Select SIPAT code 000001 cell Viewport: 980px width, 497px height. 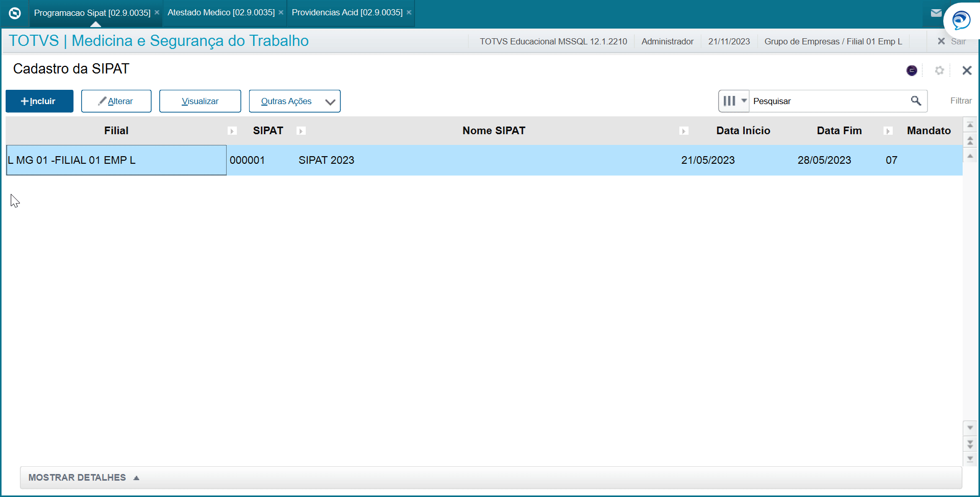[262, 160]
